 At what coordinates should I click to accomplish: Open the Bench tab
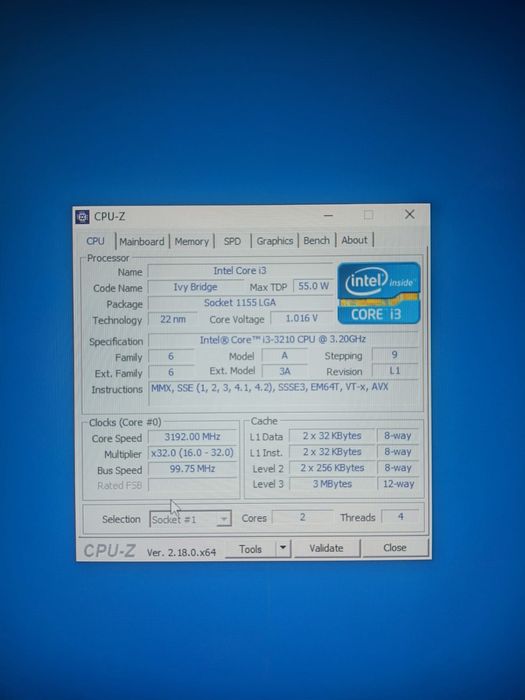[x=316, y=240]
